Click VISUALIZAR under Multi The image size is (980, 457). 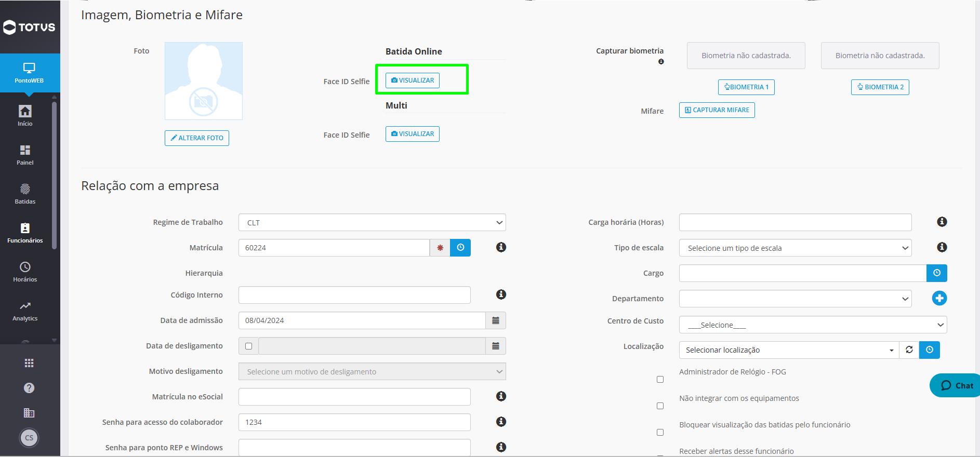(x=413, y=134)
